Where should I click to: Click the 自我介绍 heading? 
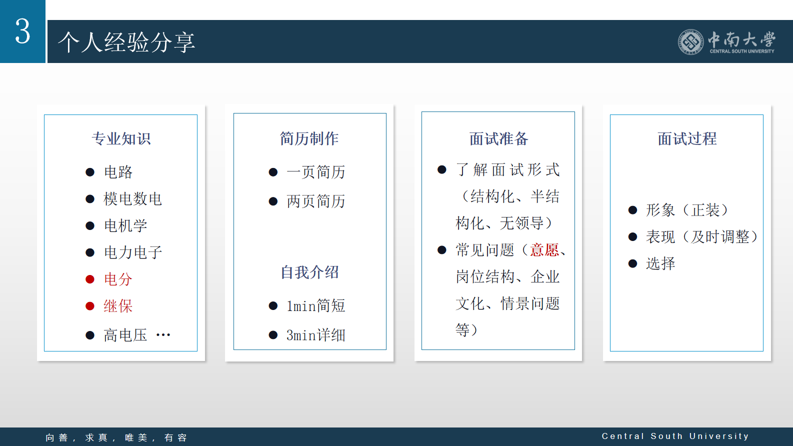(x=309, y=272)
